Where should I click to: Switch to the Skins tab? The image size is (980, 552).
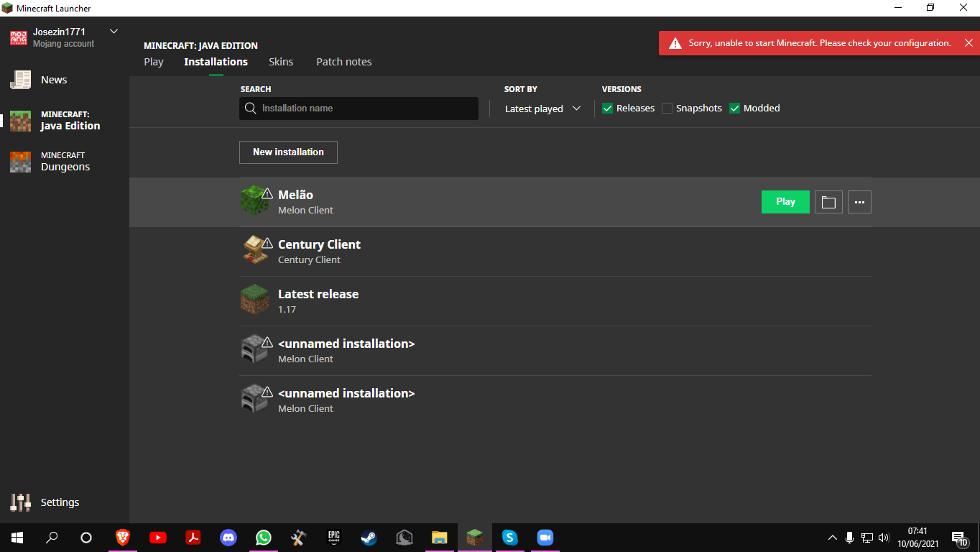click(x=281, y=62)
